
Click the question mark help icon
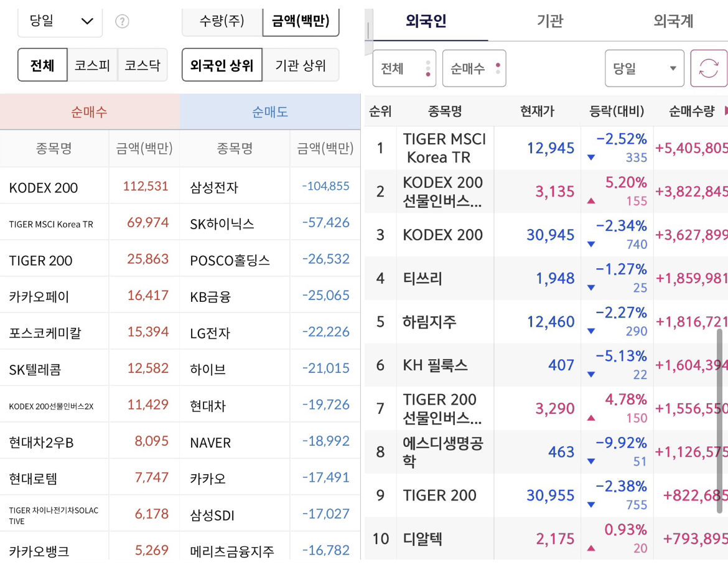pos(122,21)
